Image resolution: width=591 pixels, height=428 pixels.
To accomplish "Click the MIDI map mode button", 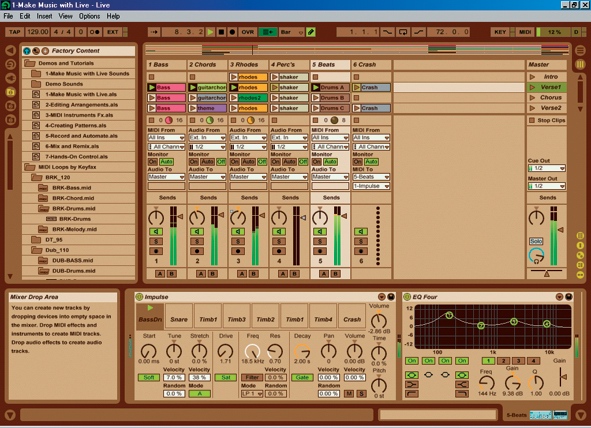I will (525, 32).
